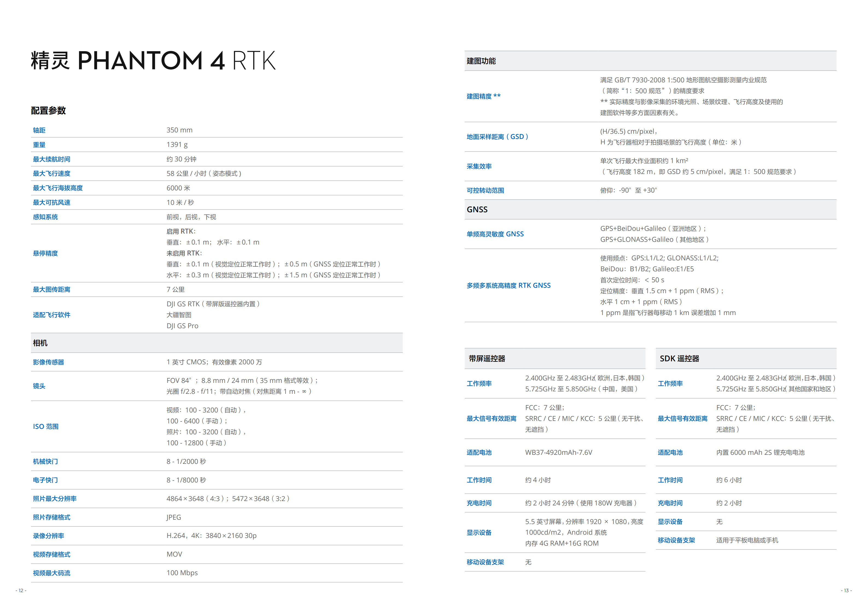Image resolution: width=868 pixels, height=614 pixels.
Task: Select the value 7 公里
Action: pyautogui.click(x=176, y=290)
